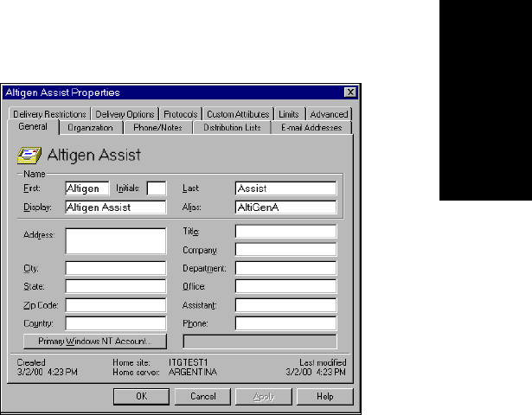
Task: Open Primary Windows NT Account settings
Action: tap(95, 342)
